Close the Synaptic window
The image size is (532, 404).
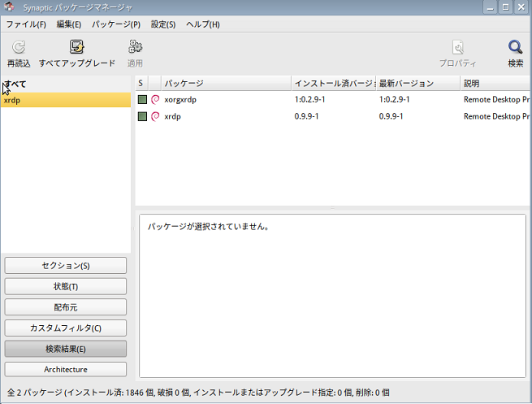click(x=521, y=7)
